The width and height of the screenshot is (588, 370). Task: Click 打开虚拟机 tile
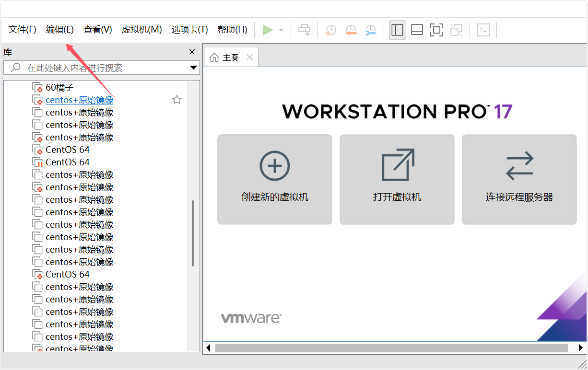(397, 179)
